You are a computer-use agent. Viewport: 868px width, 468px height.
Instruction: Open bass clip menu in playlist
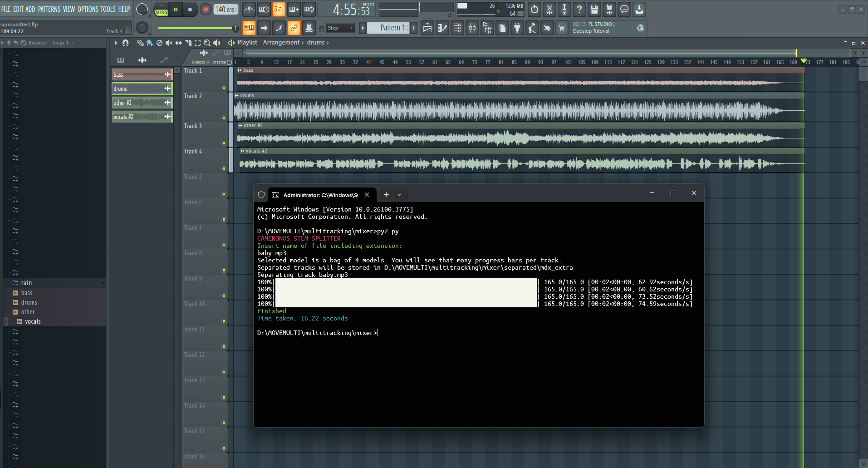(240, 70)
